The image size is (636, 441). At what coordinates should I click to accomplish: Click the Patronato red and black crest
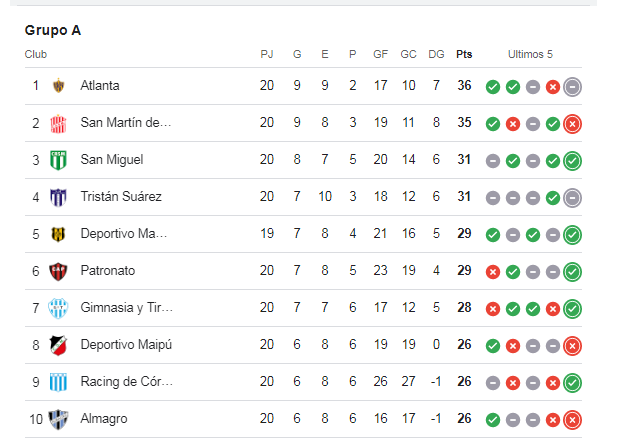[58, 271]
